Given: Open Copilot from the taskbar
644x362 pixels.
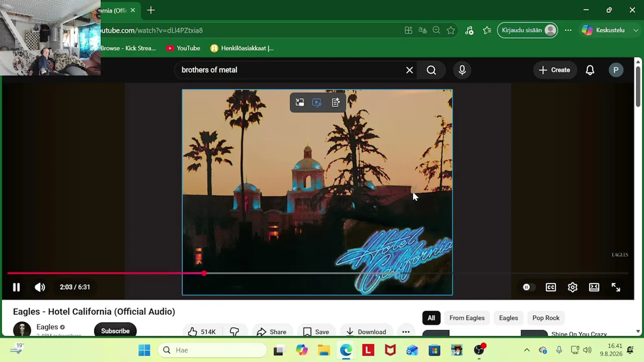Looking at the screenshot, I should tap(302, 350).
